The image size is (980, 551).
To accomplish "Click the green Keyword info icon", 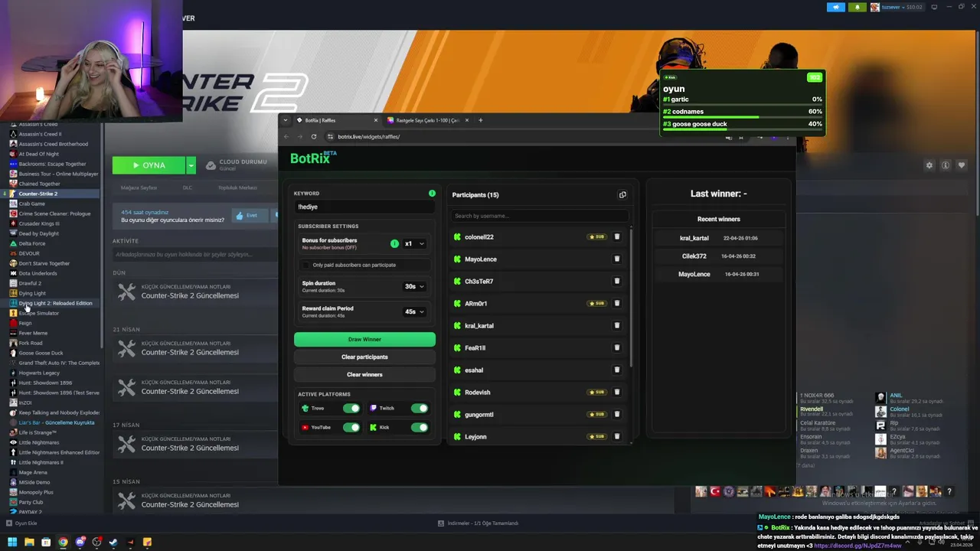I will [x=432, y=193].
